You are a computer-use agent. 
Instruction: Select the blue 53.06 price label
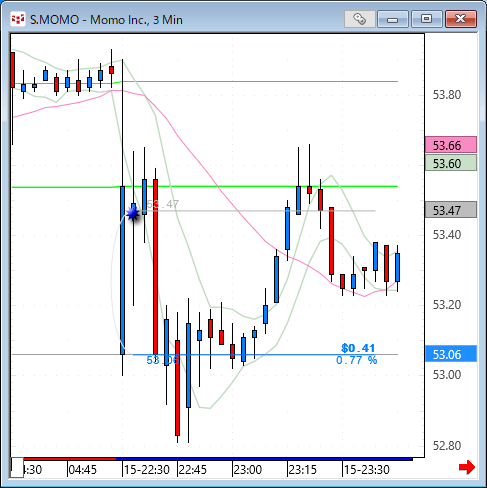tap(451, 354)
